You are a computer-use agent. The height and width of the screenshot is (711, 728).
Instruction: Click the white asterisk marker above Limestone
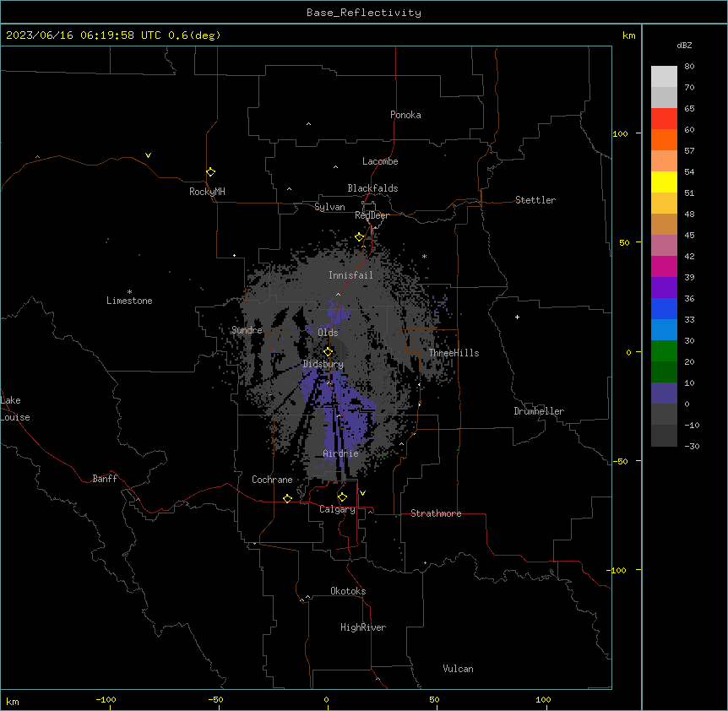(129, 292)
